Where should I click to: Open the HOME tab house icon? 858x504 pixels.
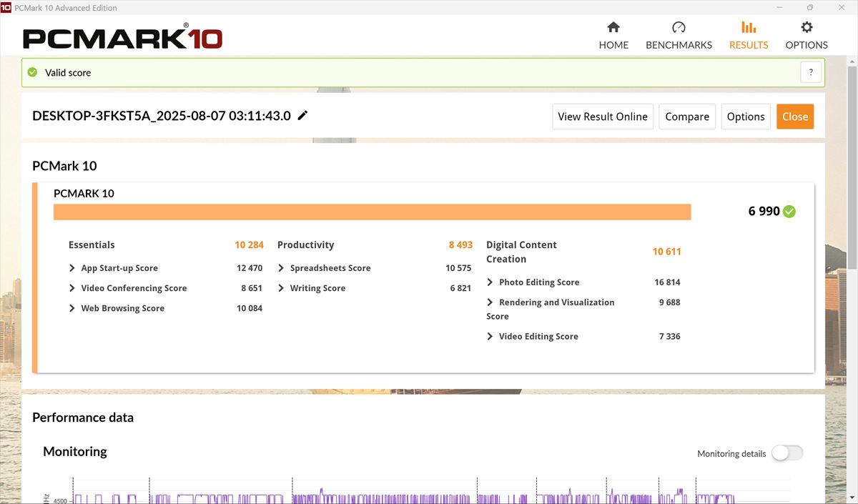coord(613,27)
